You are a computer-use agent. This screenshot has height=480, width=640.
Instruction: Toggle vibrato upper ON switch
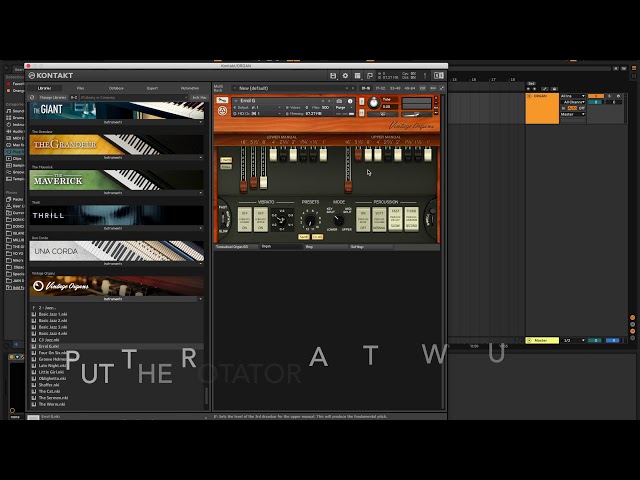[x=260, y=220]
